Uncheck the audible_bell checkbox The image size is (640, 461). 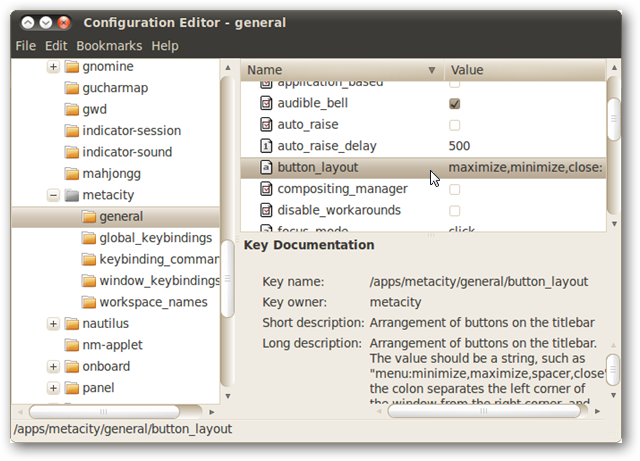[x=454, y=104]
